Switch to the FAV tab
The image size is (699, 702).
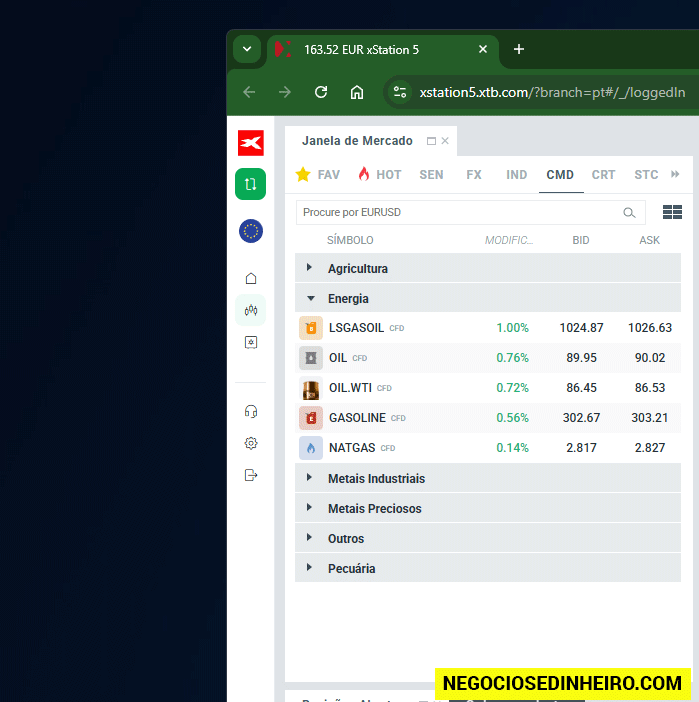pos(318,175)
